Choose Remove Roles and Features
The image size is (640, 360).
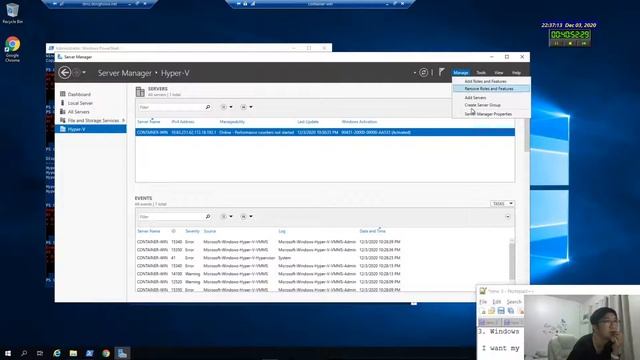pyautogui.click(x=491, y=89)
